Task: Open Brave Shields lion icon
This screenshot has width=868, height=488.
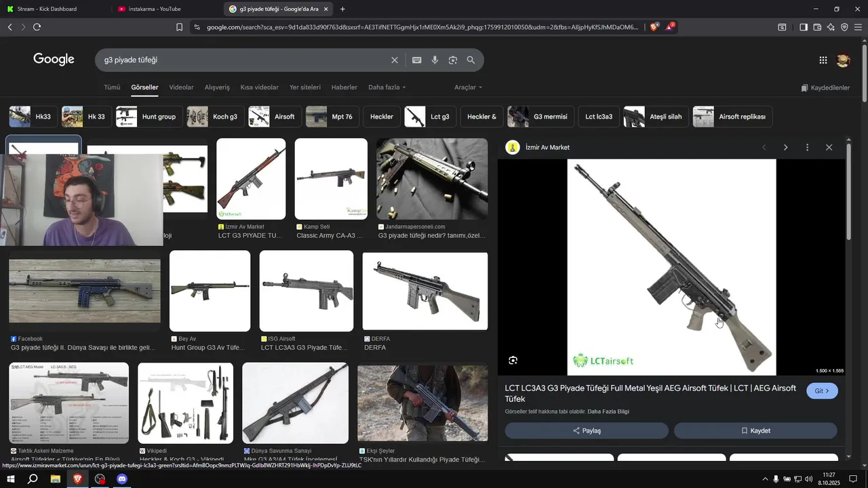Action: (654, 27)
